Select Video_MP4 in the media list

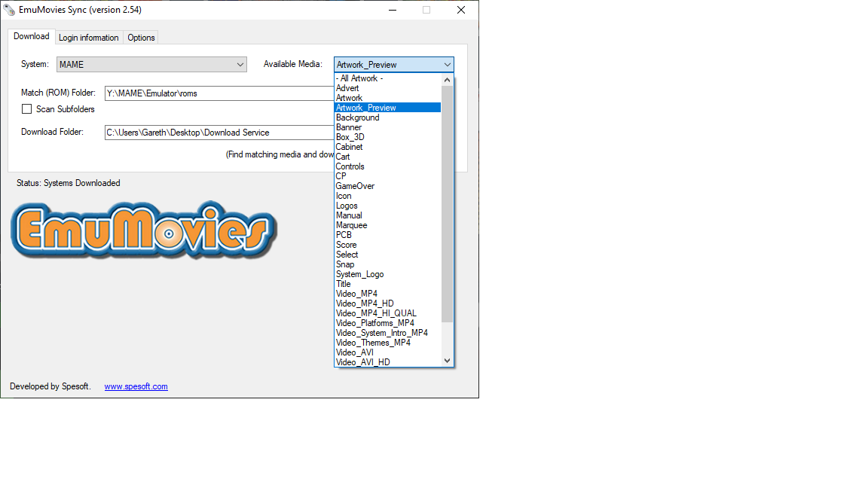coord(388,294)
